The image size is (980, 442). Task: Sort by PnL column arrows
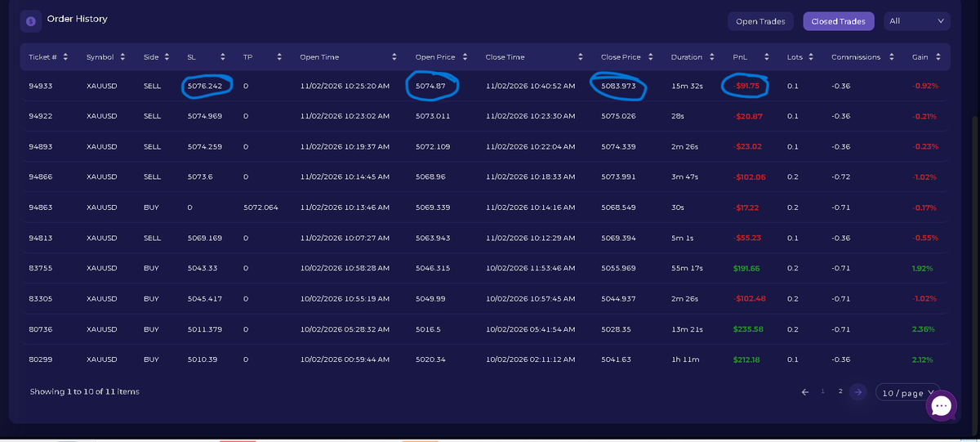tap(767, 57)
